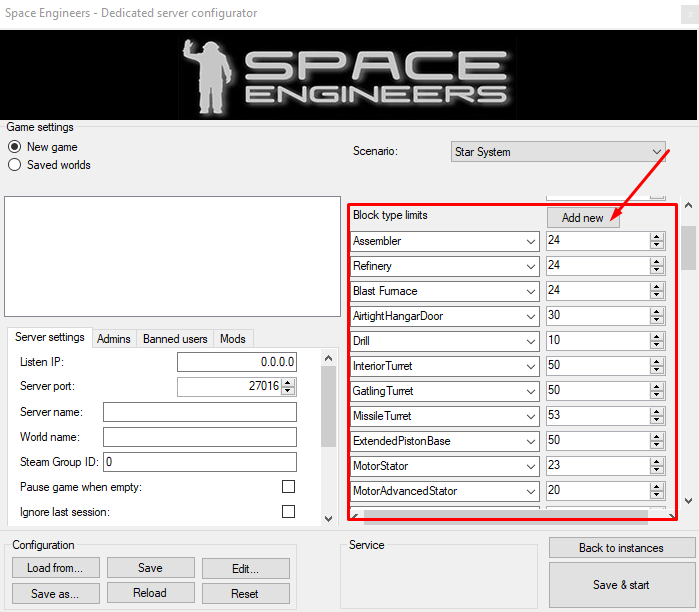Select the New game radio button
699x612 pixels.
tap(15, 147)
